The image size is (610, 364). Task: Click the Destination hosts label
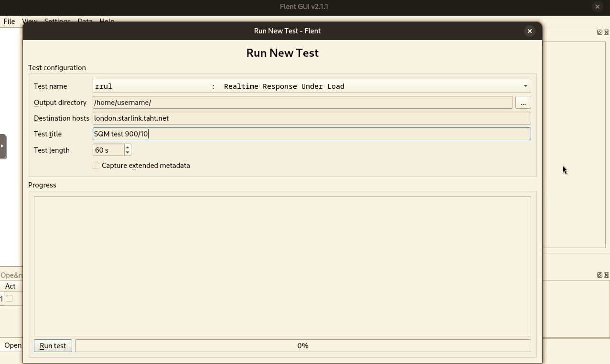62,118
